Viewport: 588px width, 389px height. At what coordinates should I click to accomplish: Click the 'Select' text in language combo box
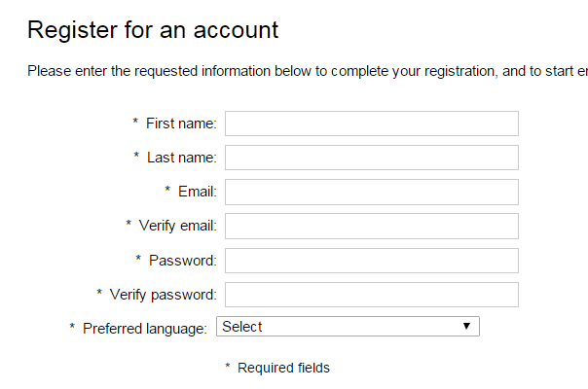(242, 327)
